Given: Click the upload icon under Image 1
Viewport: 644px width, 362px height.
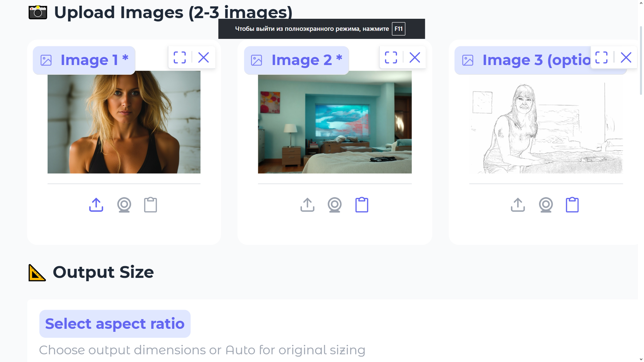Looking at the screenshot, I should (x=96, y=205).
